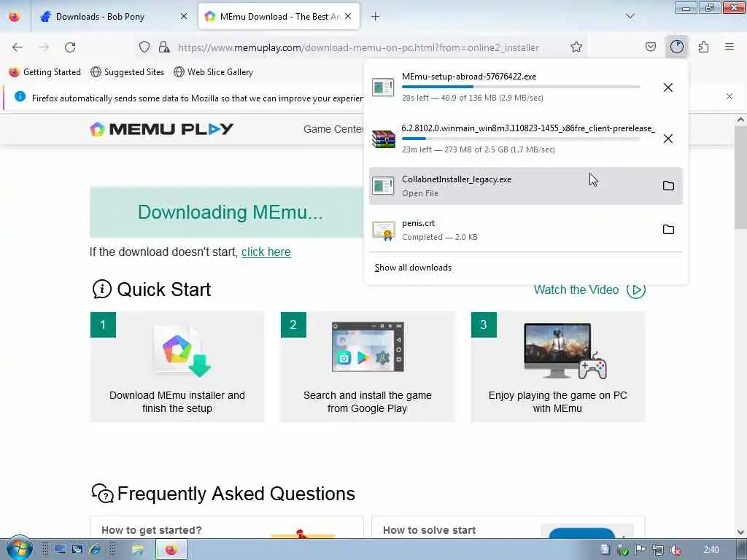Click Download MEmu installer step card
The image size is (747, 560).
177,367
